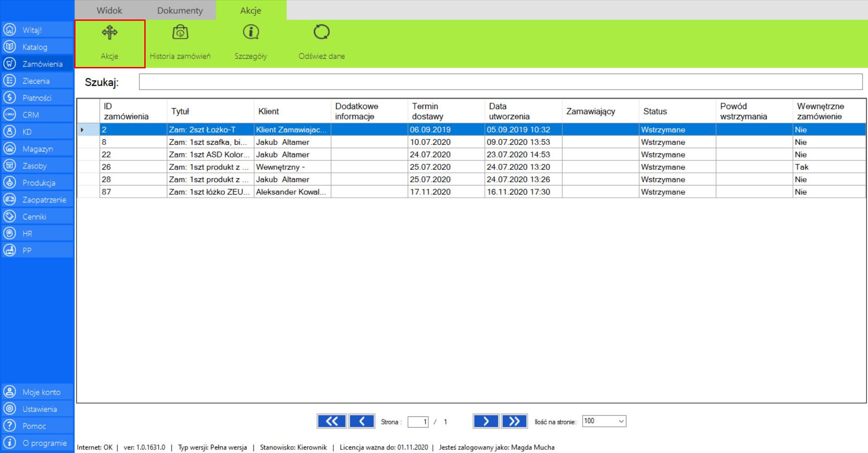
Task: Open the Katalog module in sidebar
Action: (x=35, y=47)
